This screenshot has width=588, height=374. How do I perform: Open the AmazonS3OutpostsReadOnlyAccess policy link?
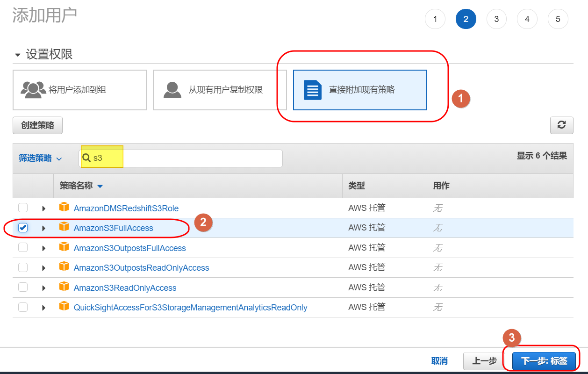[x=141, y=268]
